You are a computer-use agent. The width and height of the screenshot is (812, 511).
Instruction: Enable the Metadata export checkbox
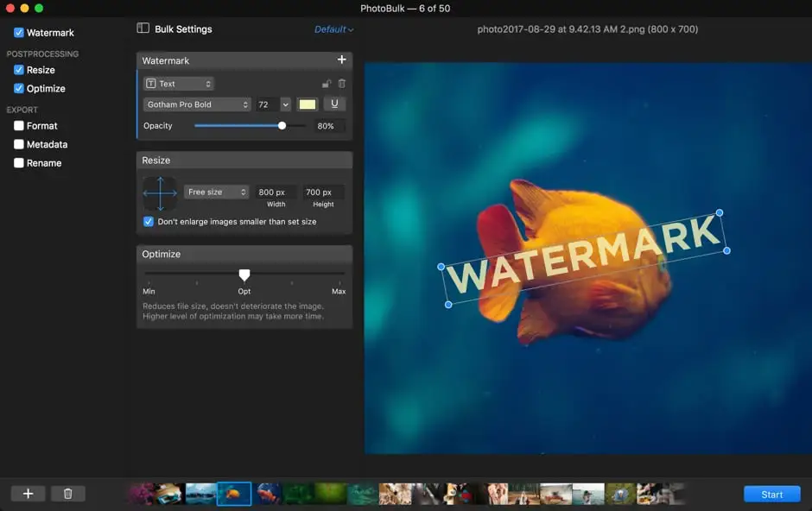(19, 145)
